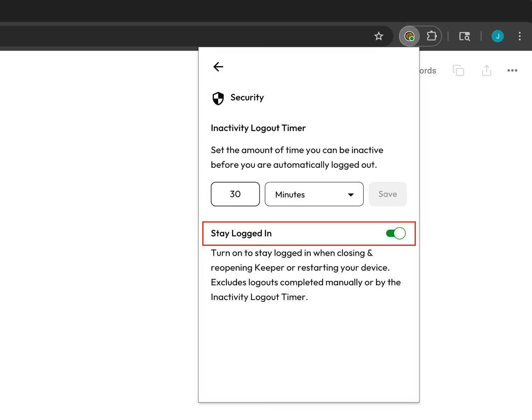Click the copy icon behind the popup
The width and height of the screenshot is (532, 420).
[458, 71]
